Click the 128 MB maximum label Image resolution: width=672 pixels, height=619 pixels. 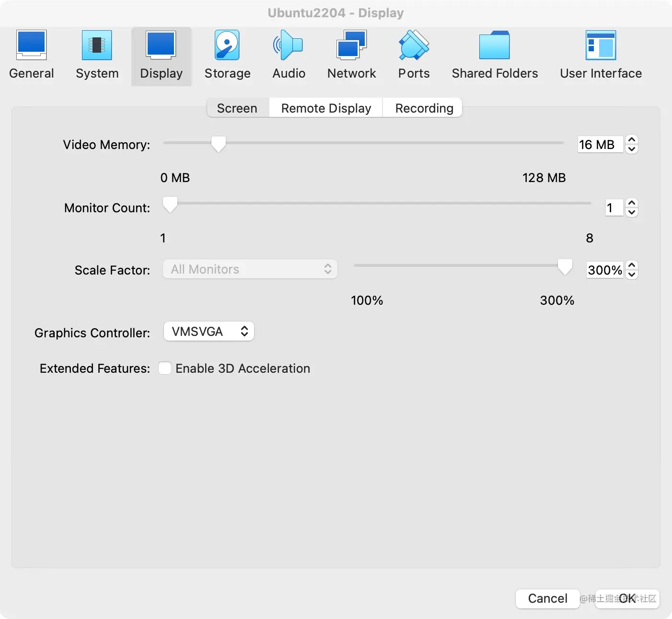[544, 178]
